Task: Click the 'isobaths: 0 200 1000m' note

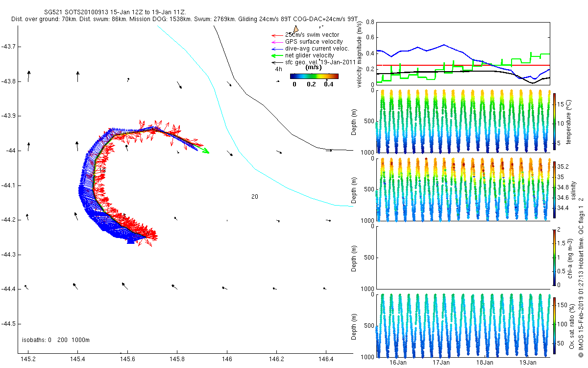Action: click(x=56, y=340)
